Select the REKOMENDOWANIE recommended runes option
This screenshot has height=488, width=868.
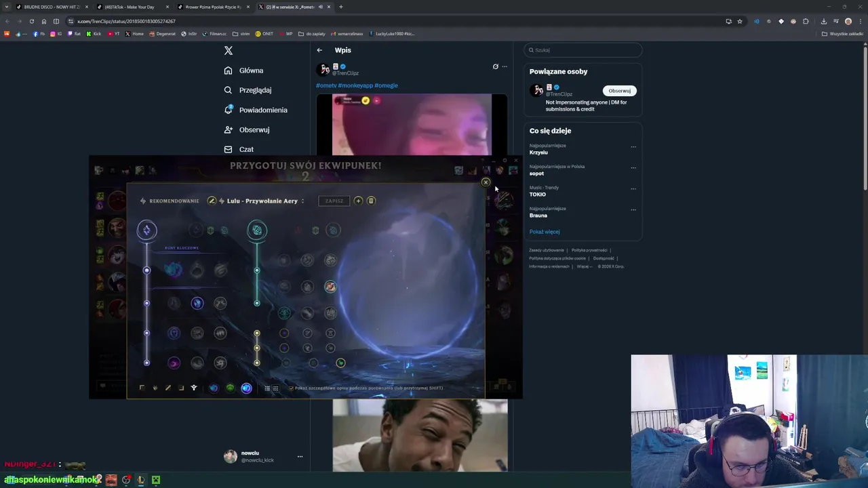[170, 201]
